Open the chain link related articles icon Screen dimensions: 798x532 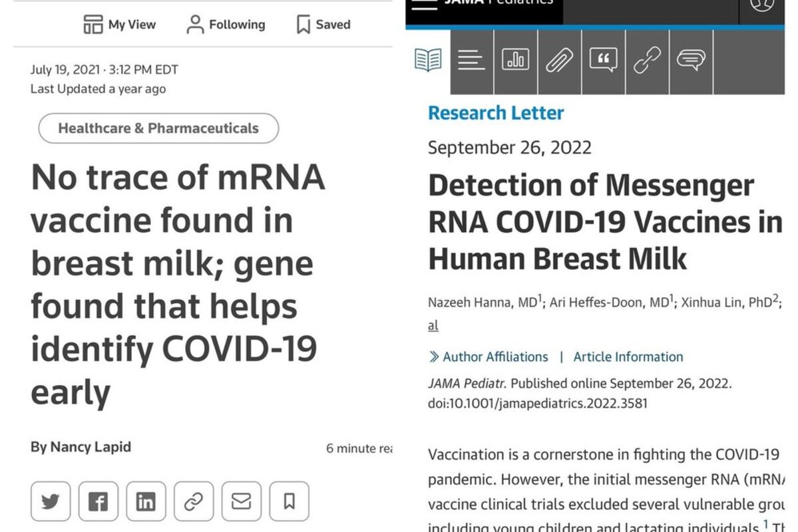coord(647,61)
